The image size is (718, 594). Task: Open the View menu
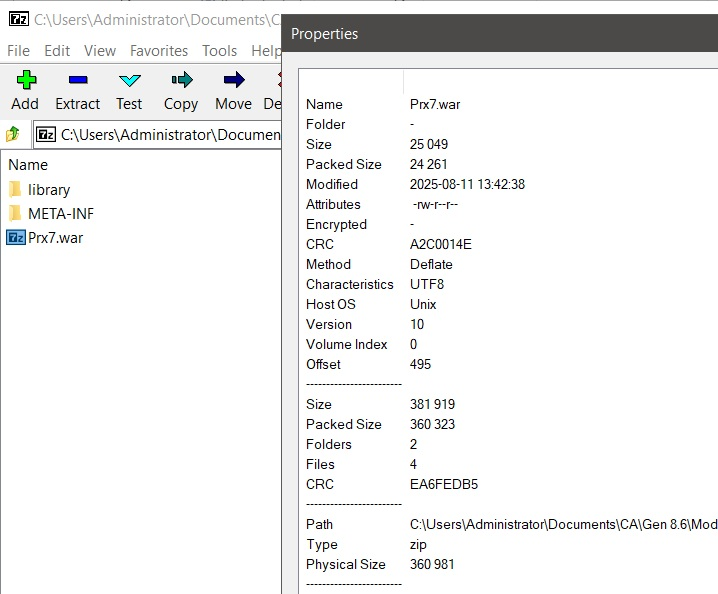(x=100, y=50)
